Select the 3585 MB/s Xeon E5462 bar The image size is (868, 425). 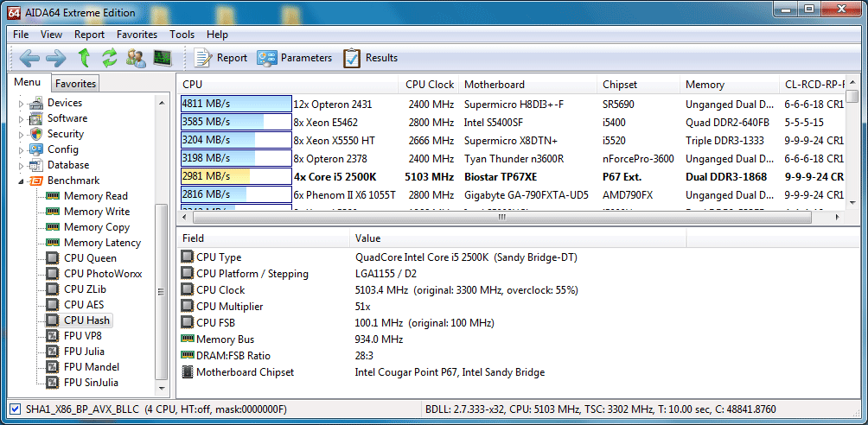tap(236, 123)
